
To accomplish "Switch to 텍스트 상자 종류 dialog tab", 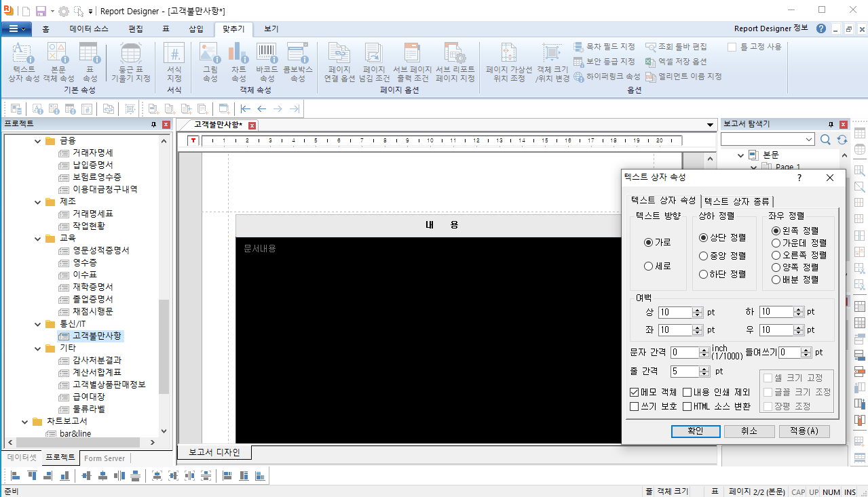I will pyautogui.click(x=737, y=201).
